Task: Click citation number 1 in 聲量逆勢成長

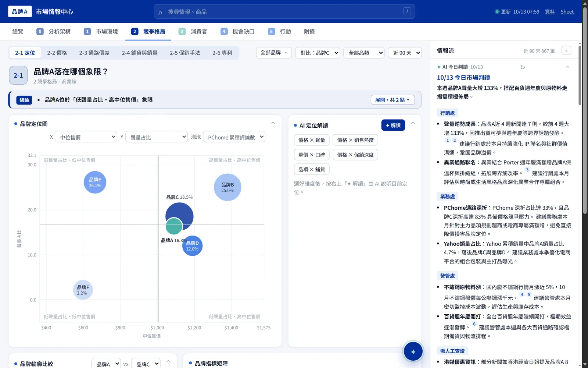Action: [447, 141]
